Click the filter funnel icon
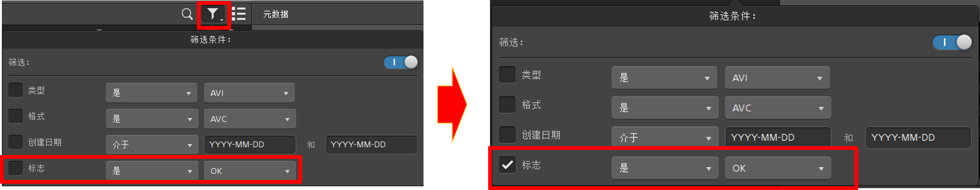980x190 pixels. (x=214, y=15)
